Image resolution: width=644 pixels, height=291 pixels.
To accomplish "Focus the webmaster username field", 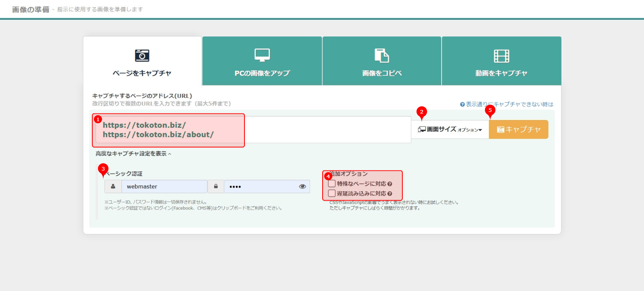I will [x=164, y=186].
